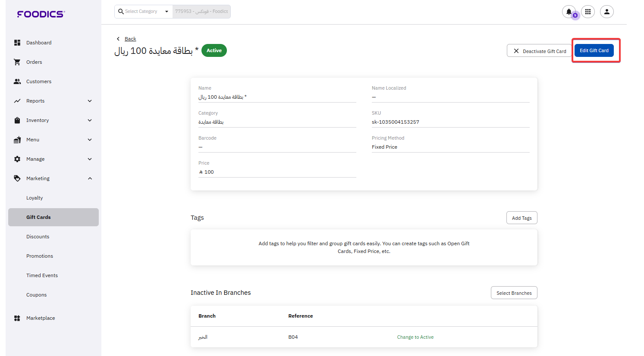The width and height of the screenshot is (644, 356).
Task: Click Deactivate Gift Card button
Action: pos(539,51)
